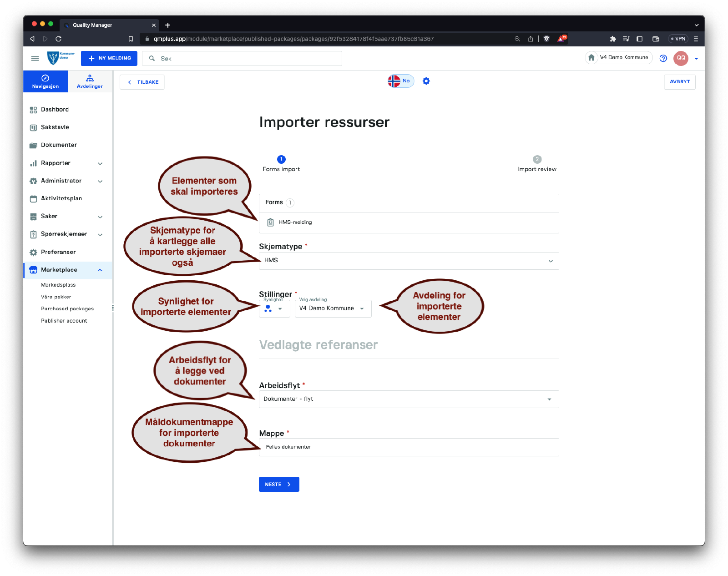Click the NESTE button
Screen dimensions: 728x576
coord(278,485)
